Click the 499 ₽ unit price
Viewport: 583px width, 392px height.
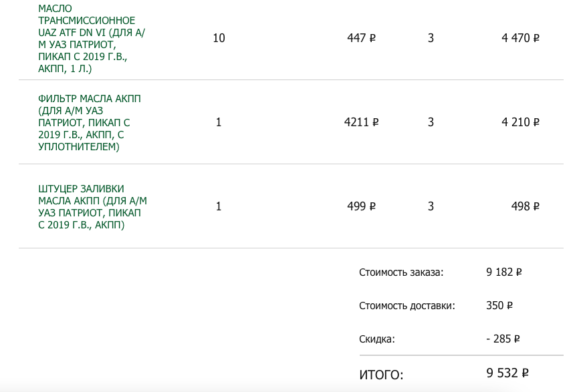click(x=361, y=207)
